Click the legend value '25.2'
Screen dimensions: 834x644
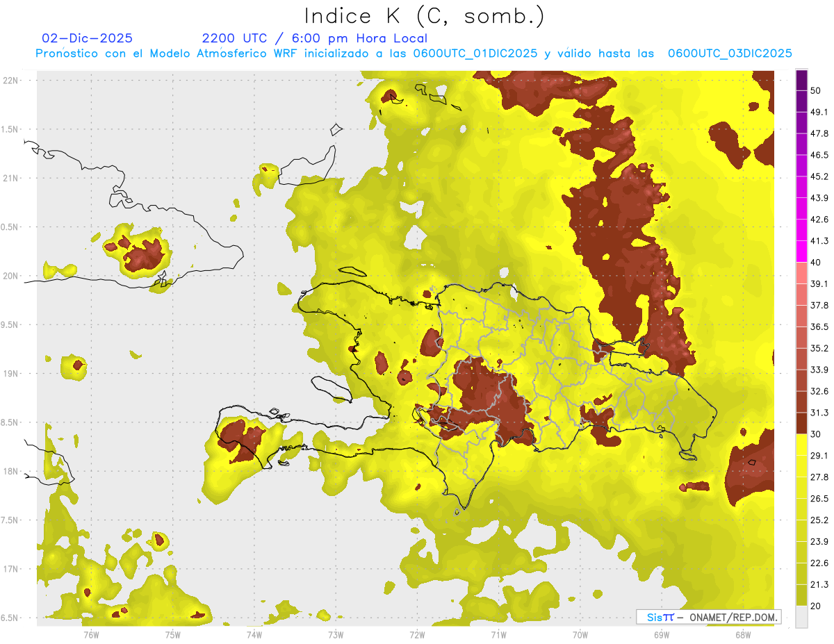pyautogui.click(x=819, y=520)
